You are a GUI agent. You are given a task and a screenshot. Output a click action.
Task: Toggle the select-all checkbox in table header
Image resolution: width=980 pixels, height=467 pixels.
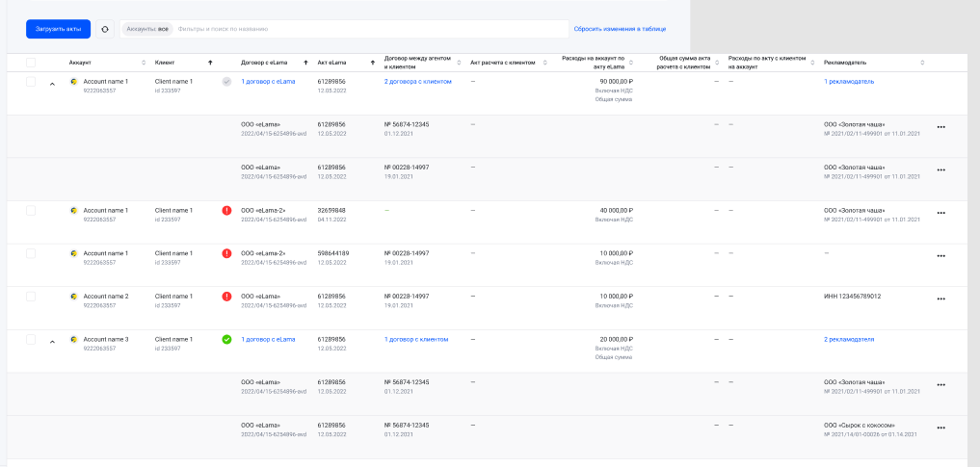[x=31, y=63]
